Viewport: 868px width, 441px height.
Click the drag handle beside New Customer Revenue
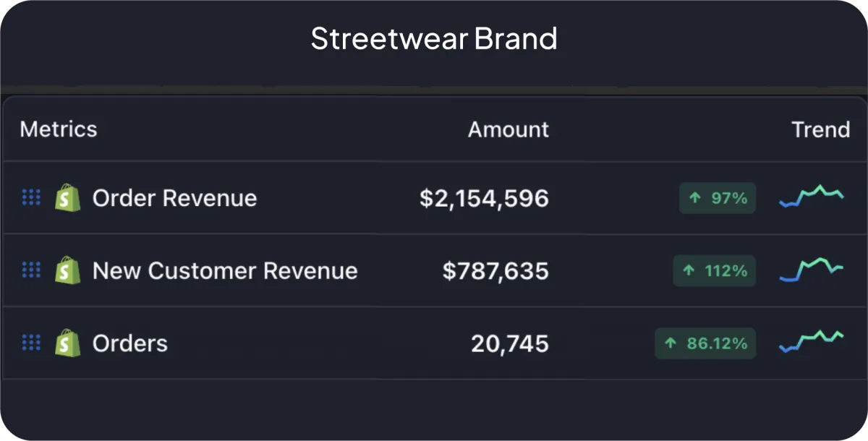pyautogui.click(x=31, y=270)
